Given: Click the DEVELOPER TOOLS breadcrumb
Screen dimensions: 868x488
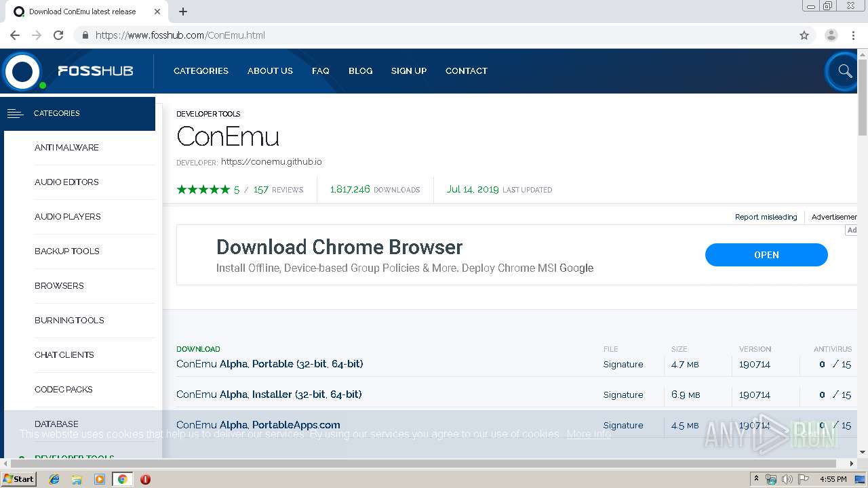Looking at the screenshot, I should click(208, 114).
